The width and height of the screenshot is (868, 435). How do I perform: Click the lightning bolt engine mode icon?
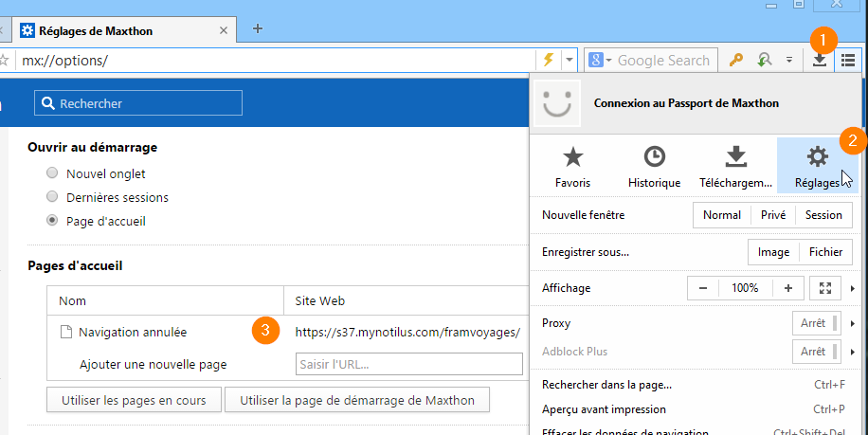click(x=548, y=60)
